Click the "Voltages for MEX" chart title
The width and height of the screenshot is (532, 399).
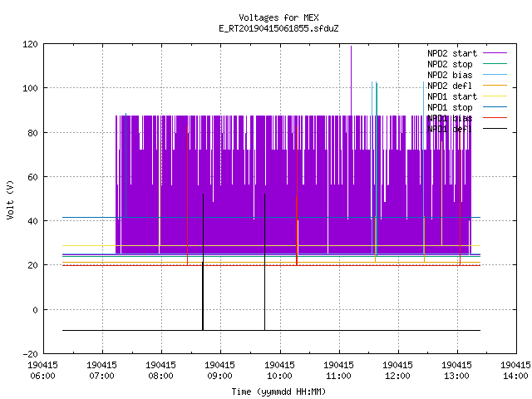click(278, 17)
